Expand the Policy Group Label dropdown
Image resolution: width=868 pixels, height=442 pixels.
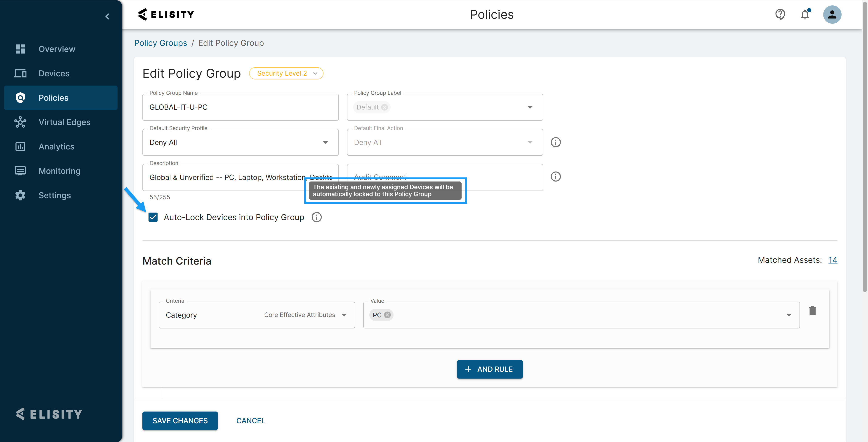530,107
